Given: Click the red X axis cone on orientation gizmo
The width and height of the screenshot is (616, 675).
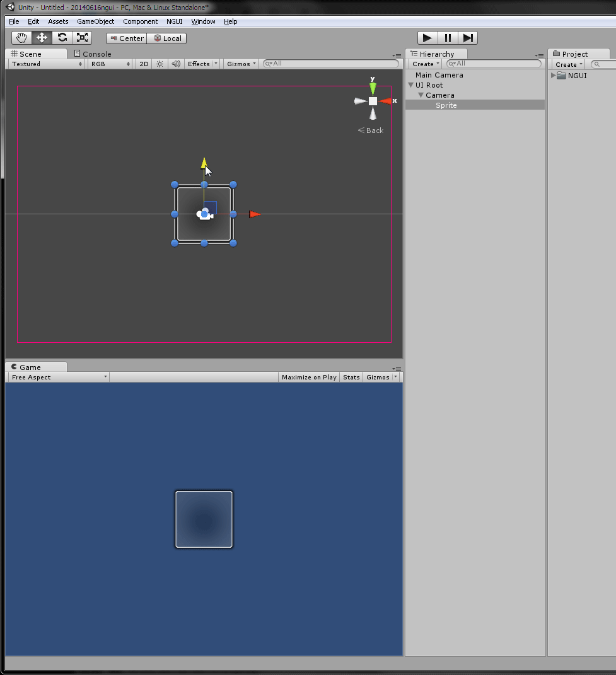Looking at the screenshot, I should pos(385,101).
